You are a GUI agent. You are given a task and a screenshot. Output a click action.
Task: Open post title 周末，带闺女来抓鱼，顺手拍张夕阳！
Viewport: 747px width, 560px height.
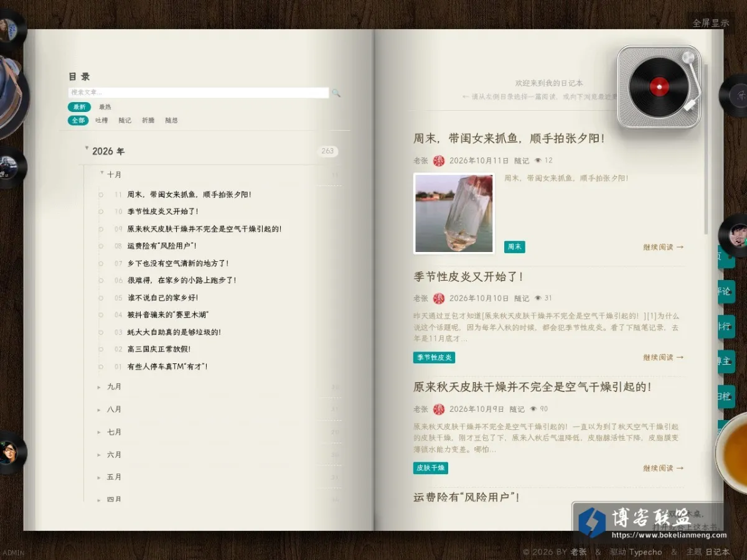click(x=509, y=138)
